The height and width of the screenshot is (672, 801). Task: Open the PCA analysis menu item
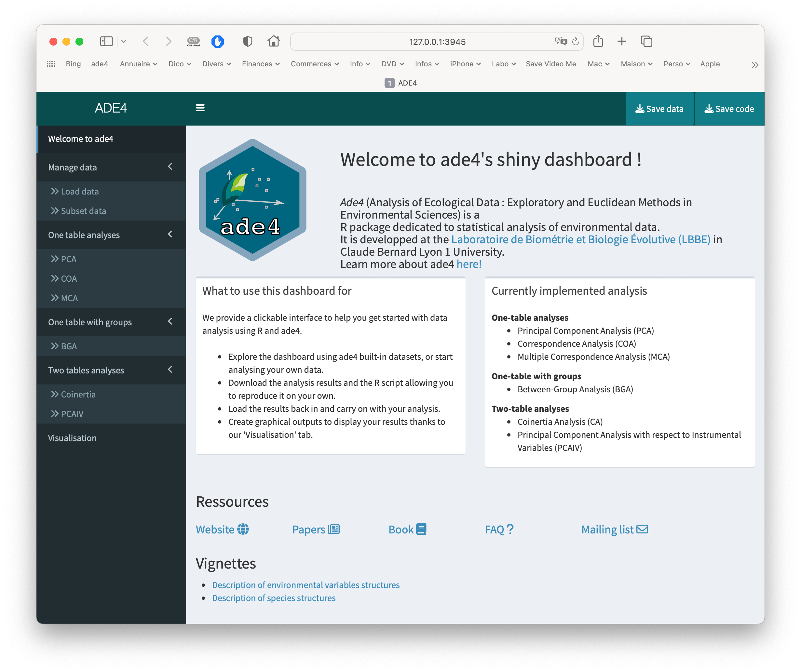(x=69, y=259)
